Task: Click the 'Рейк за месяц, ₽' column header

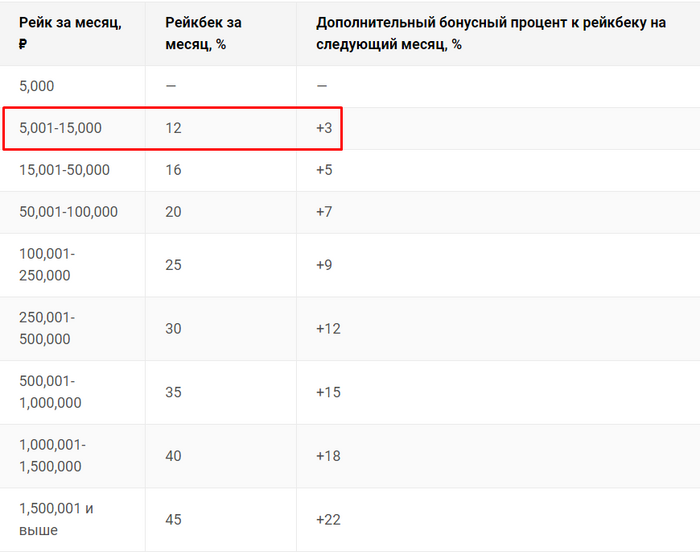Action: (70, 34)
